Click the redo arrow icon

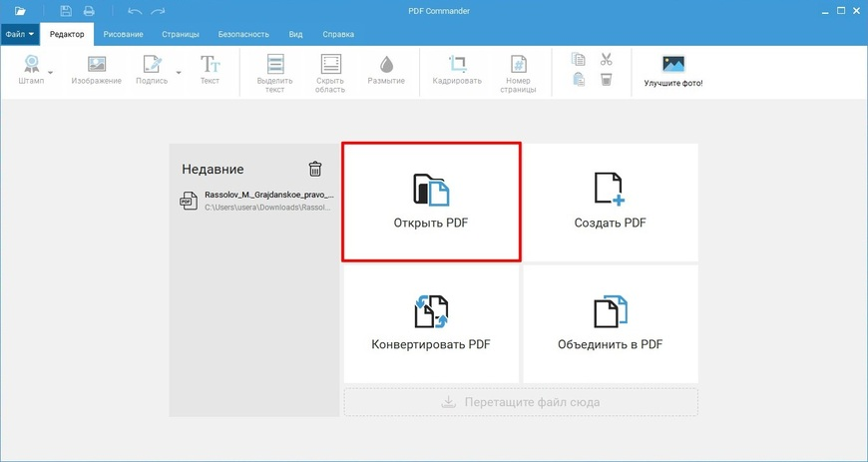(159, 11)
